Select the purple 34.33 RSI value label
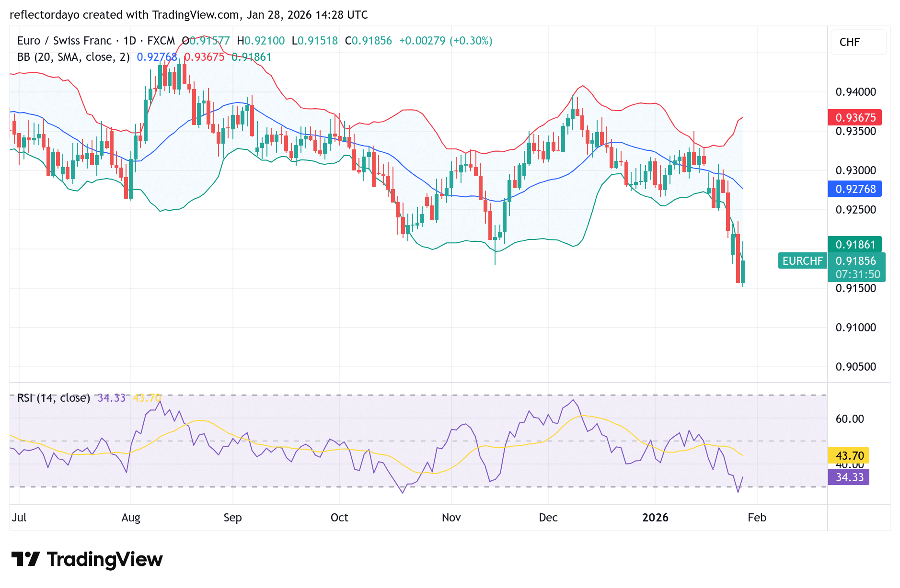Viewport: 900px width, 588px height. pyautogui.click(x=849, y=477)
